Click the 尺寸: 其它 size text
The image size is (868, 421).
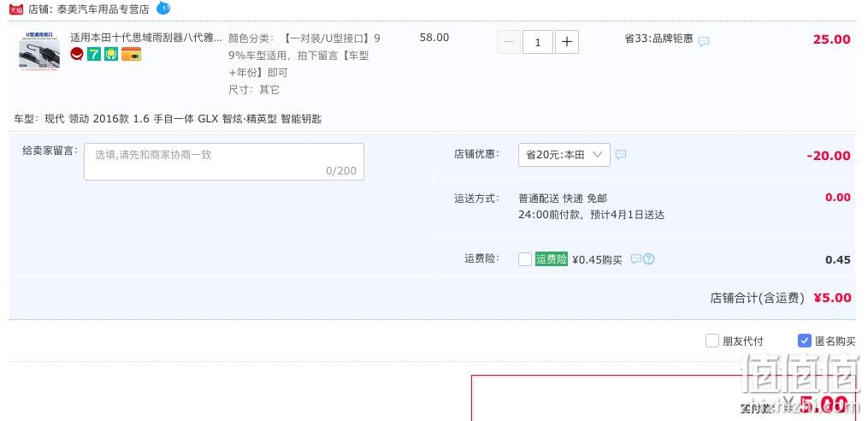254,90
